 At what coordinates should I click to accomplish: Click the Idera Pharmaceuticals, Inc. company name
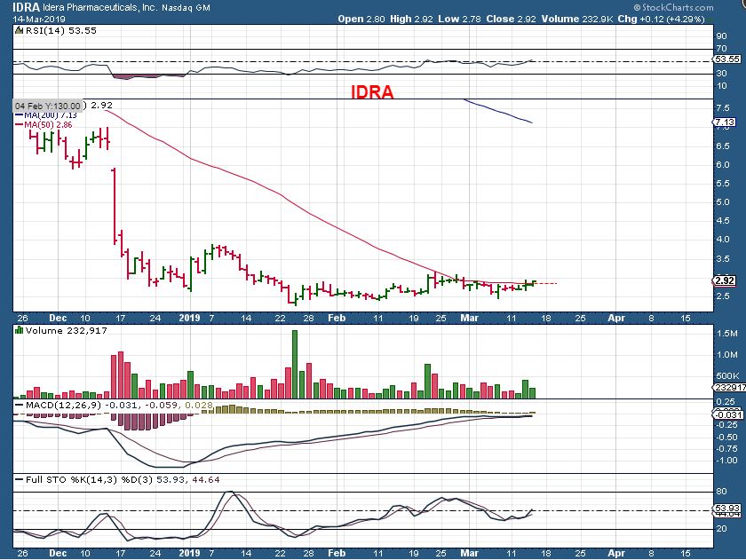(100, 8)
